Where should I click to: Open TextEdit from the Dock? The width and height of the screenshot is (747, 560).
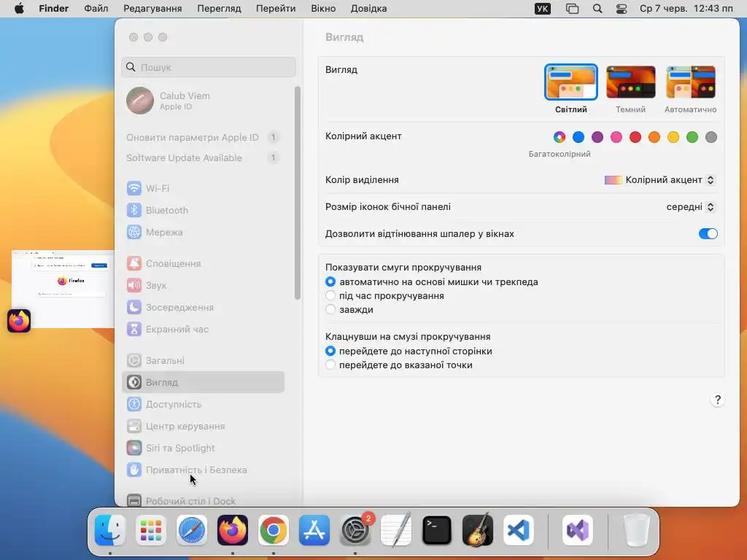[x=396, y=530]
